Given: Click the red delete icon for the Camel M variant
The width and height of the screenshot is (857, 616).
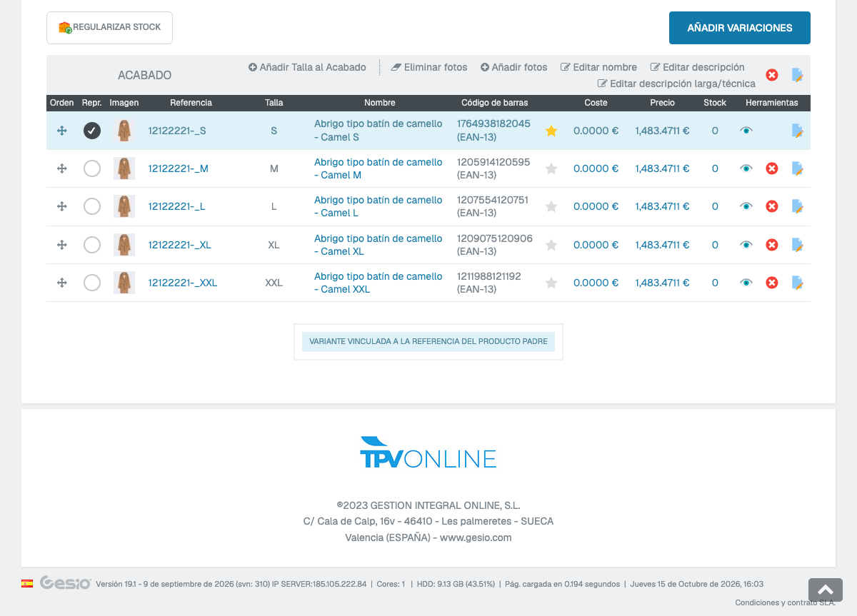Looking at the screenshot, I should point(772,168).
